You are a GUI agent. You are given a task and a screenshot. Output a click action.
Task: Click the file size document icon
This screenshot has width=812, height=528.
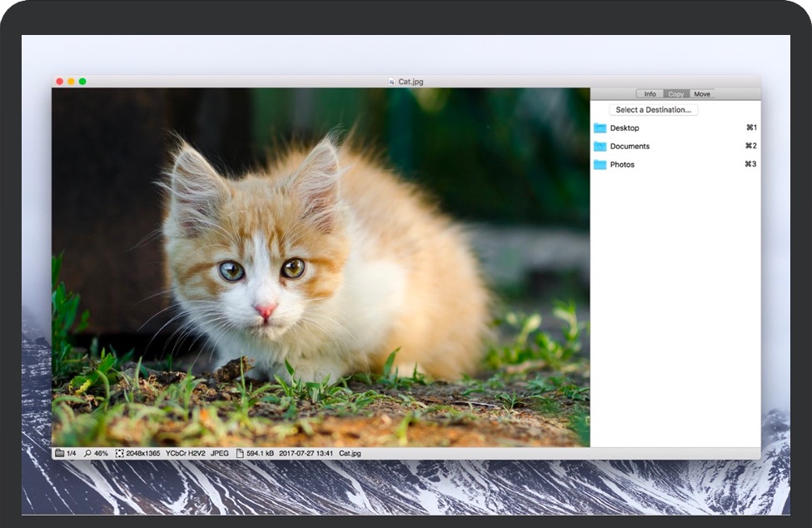click(x=240, y=453)
